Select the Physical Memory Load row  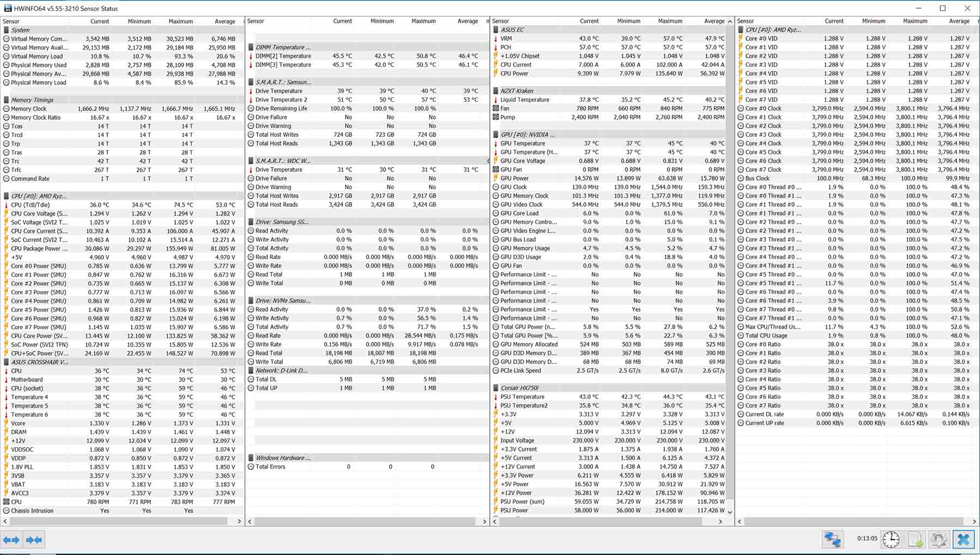(x=122, y=83)
